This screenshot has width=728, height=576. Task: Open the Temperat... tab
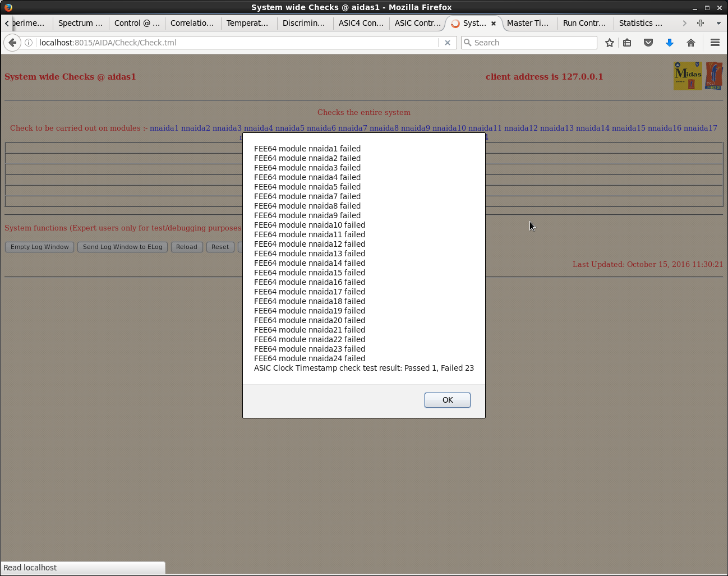pyautogui.click(x=249, y=23)
